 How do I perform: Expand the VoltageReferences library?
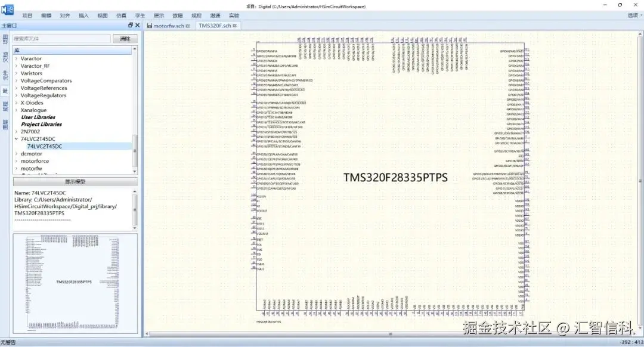pyautogui.click(x=16, y=88)
